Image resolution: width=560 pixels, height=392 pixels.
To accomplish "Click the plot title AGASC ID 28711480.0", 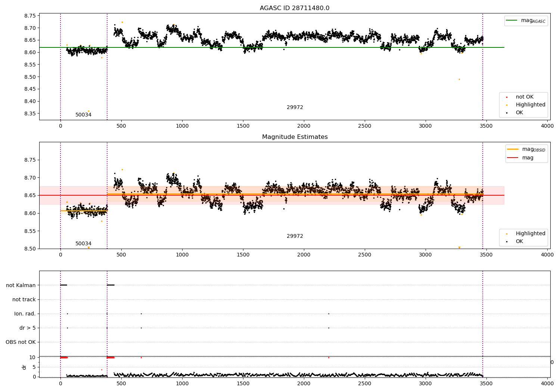I will (x=295, y=8).
